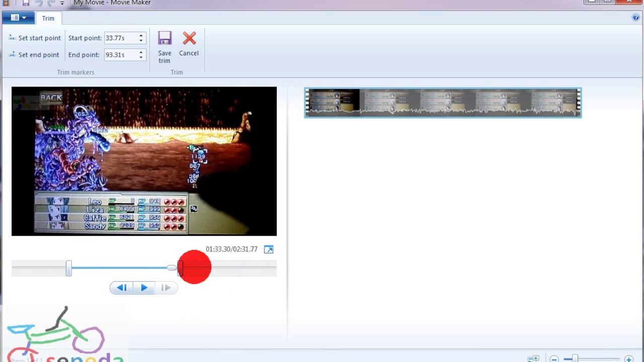
Task: Increase Start point with up arrow
Action: (141, 36)
